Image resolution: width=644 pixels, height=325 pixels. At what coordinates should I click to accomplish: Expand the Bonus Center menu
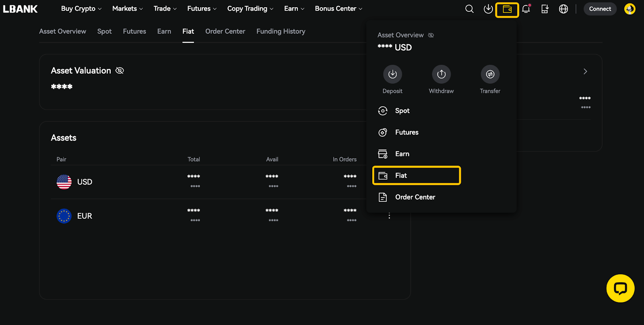pos(339,8)
